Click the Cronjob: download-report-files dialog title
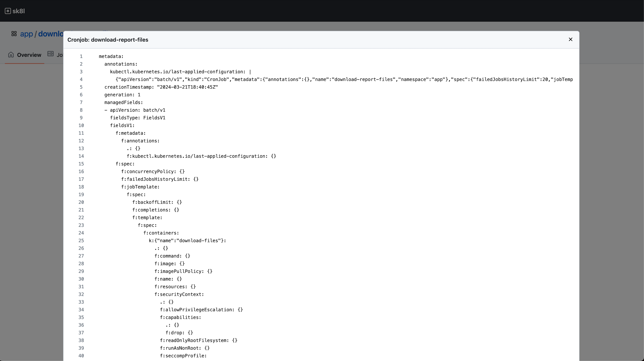This screenshot has width=644, height=361. pyautogui.click(x=108, y=40)
